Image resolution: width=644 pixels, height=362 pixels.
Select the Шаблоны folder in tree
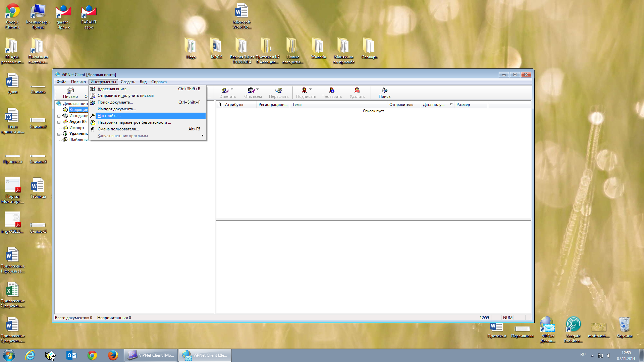(78, 140)
